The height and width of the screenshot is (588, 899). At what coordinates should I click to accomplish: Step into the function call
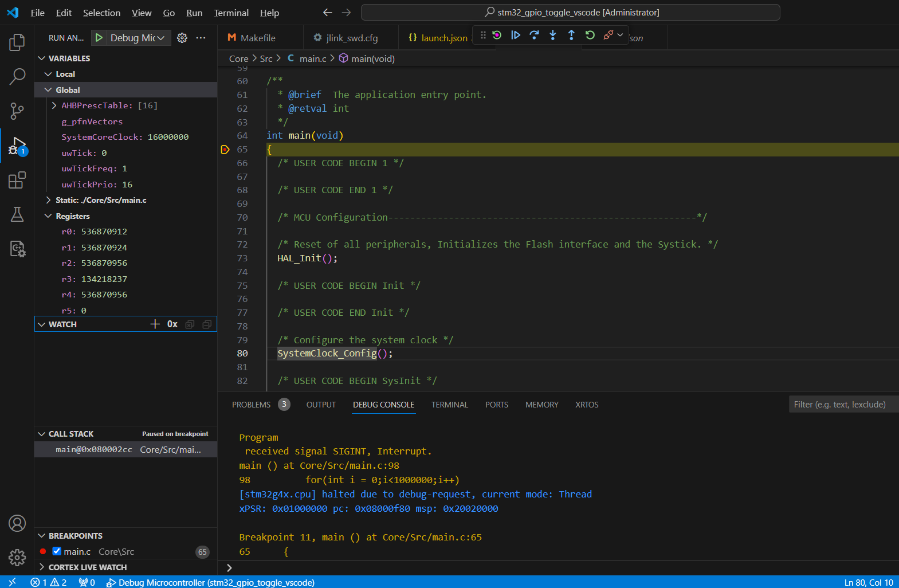(552, 35)
